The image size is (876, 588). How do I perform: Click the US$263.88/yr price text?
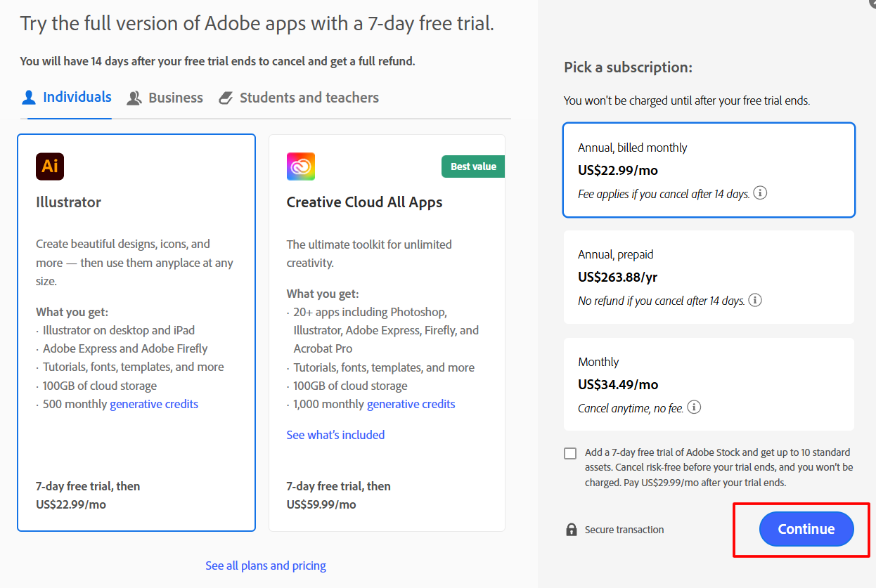point(618,277)
